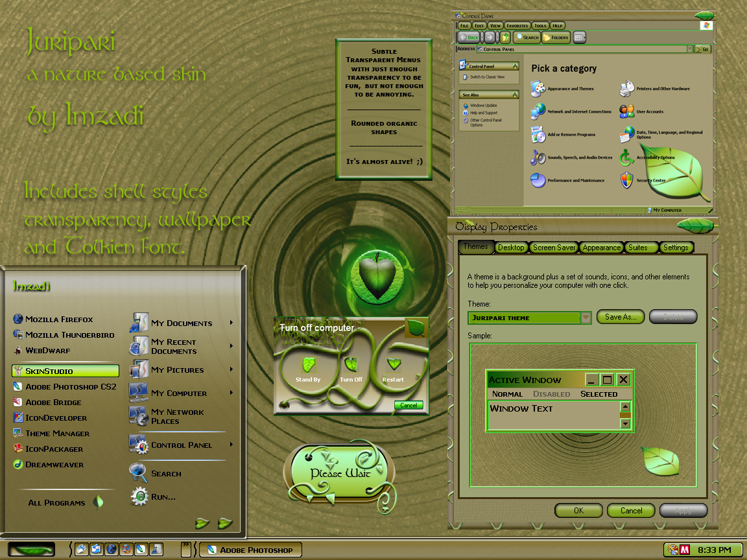Open the Run... dialog entry

click(152, 496)
